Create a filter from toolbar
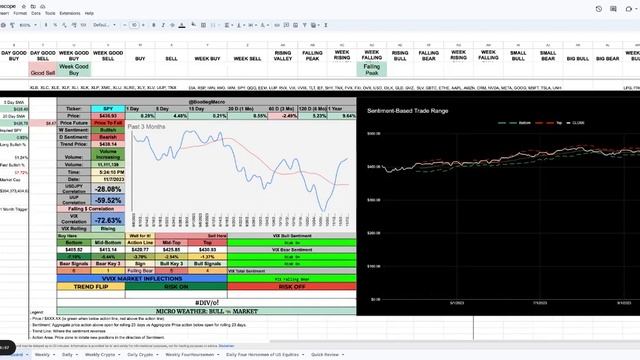 pos(304,25)
